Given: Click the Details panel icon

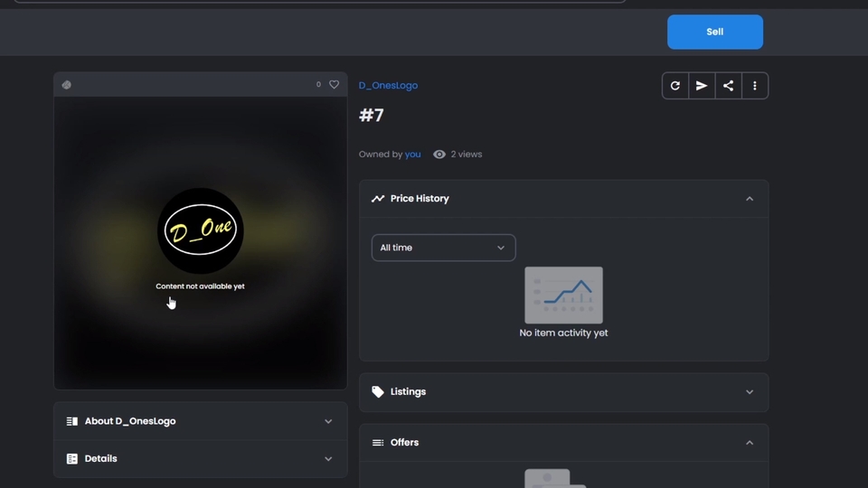Looking at the screenshot, I should [72, 459].
